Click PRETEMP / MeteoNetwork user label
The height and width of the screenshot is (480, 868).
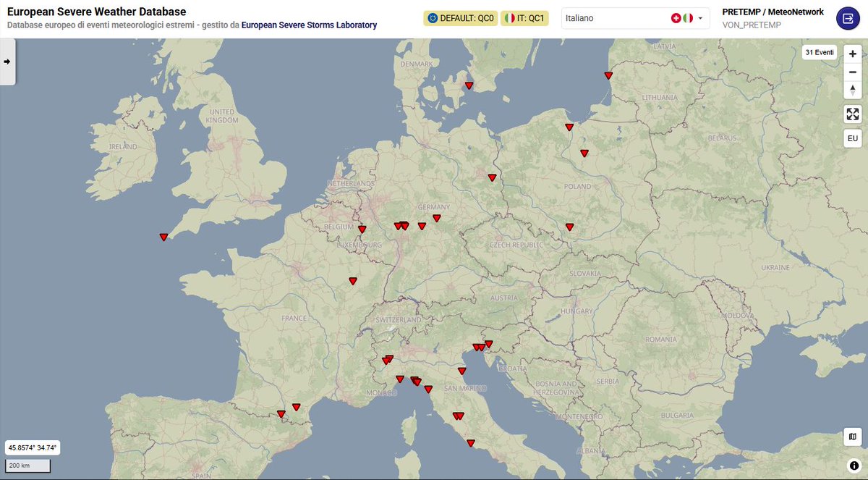click(773, 12)
